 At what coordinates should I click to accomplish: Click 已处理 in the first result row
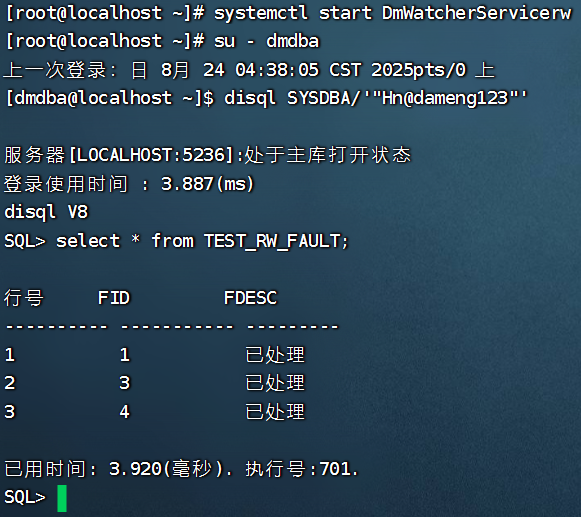click(x=275, y=355)
